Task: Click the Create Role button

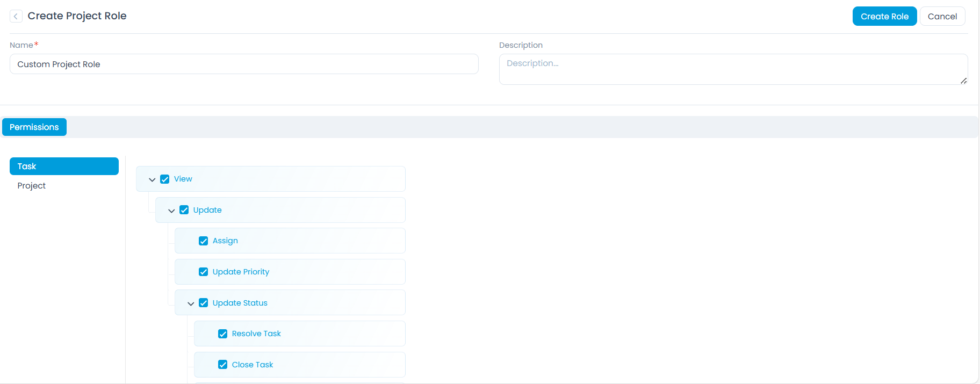Action: click(x=884, y=16)
